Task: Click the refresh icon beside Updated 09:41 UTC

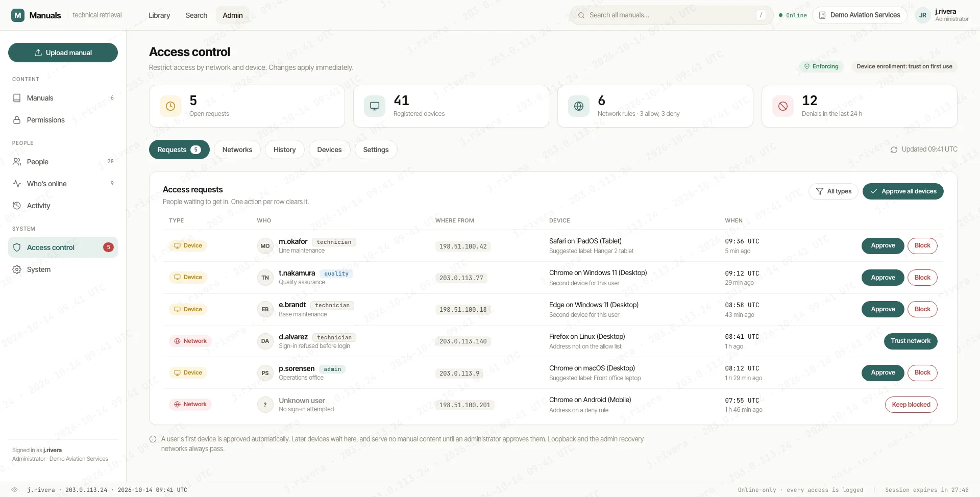Action: coord(894,150)
